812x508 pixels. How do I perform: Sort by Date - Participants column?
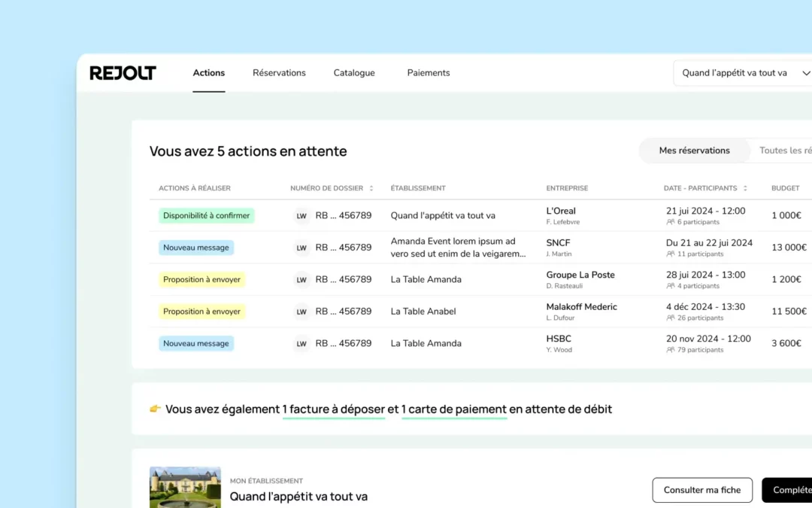coord(705,188)
